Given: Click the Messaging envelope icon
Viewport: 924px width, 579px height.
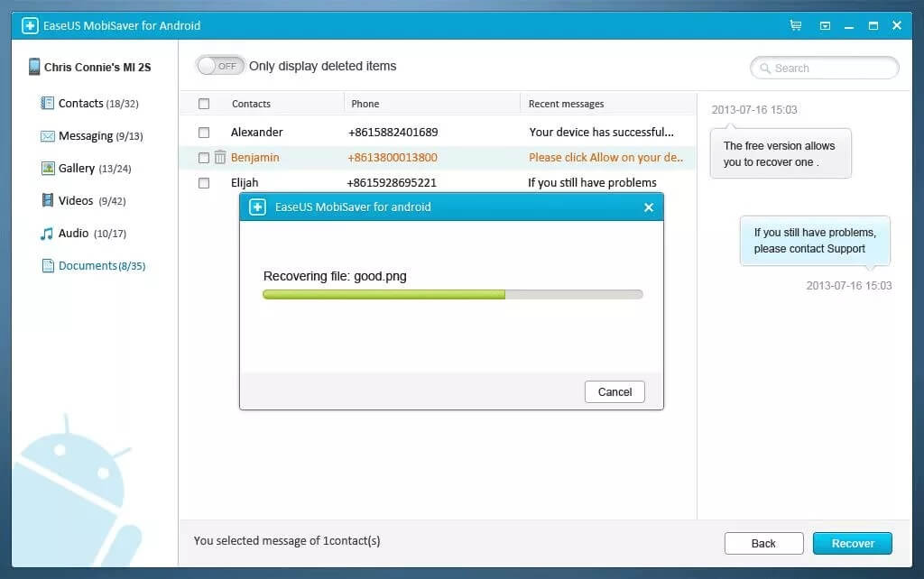Looking at the screenshot, I should [x=47, y=136].
